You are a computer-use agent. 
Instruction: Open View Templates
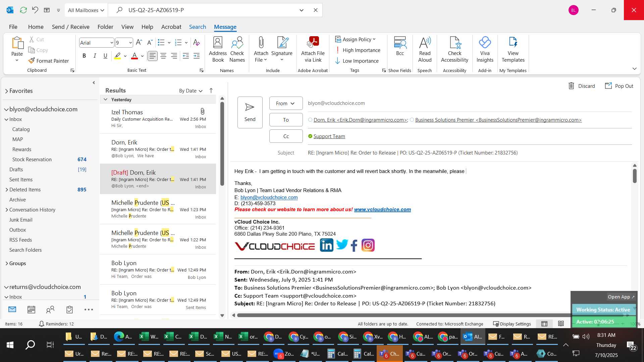(513, 50)
